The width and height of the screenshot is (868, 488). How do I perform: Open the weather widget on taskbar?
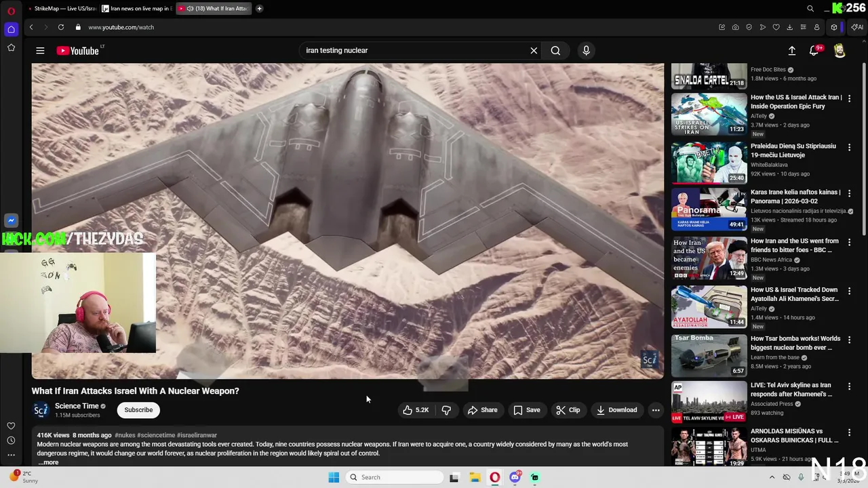click(22, 477)
